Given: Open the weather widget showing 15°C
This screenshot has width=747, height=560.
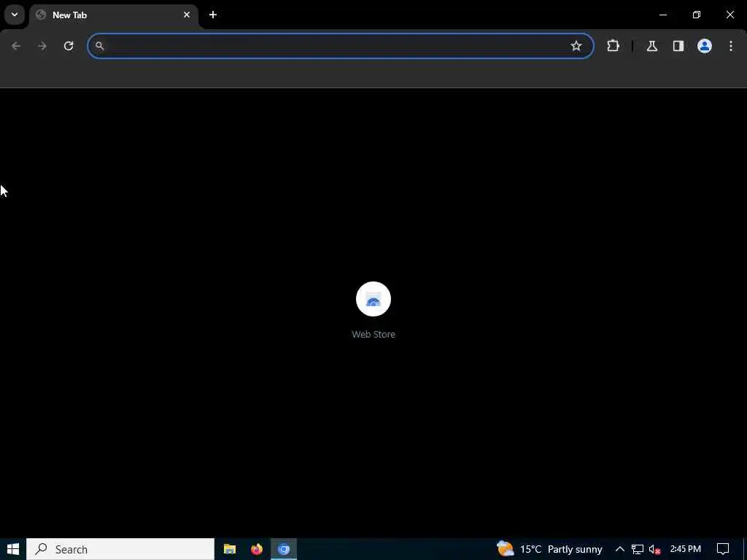Looking at the screenshot, I should [549, 549].
